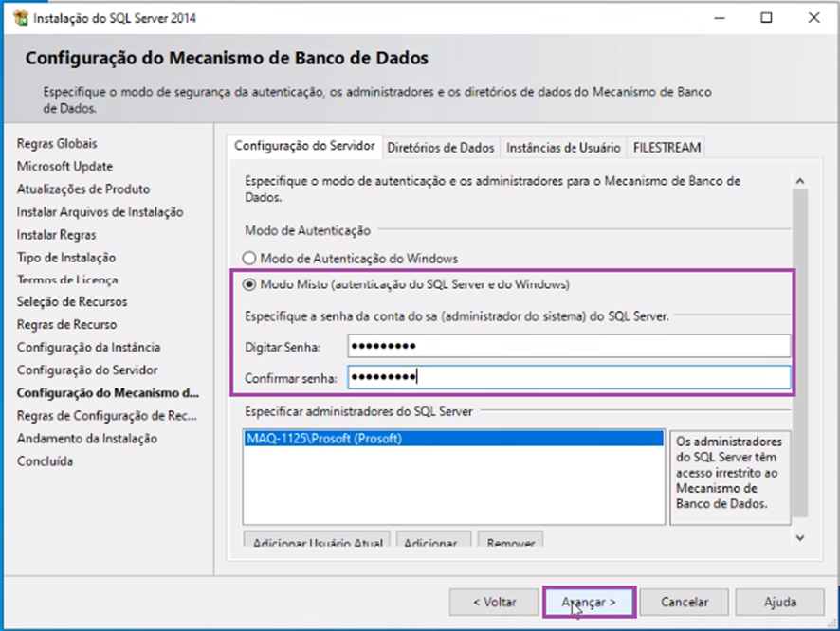Select Mixed Mode authentication radio button
This screenshot has height=631, width=840.
pyautogui.click(x=249, y=284)
